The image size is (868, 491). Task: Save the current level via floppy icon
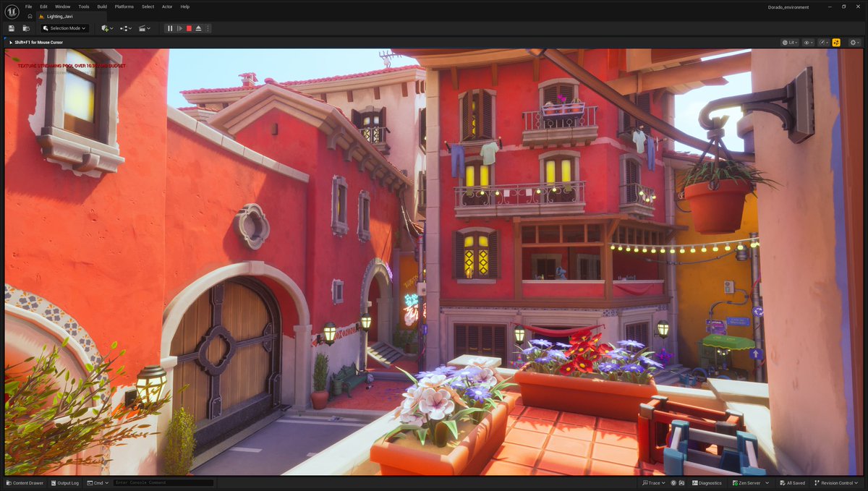click(x=12, y=28)
